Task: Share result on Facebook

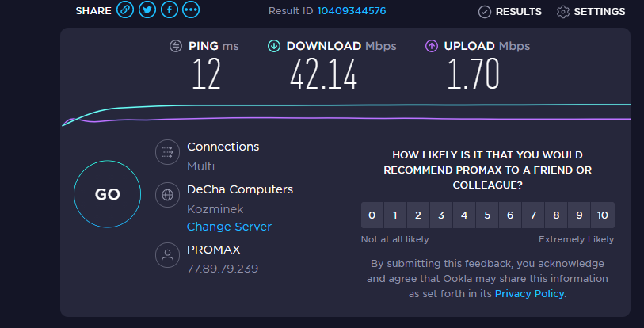Action: (170, 10)
